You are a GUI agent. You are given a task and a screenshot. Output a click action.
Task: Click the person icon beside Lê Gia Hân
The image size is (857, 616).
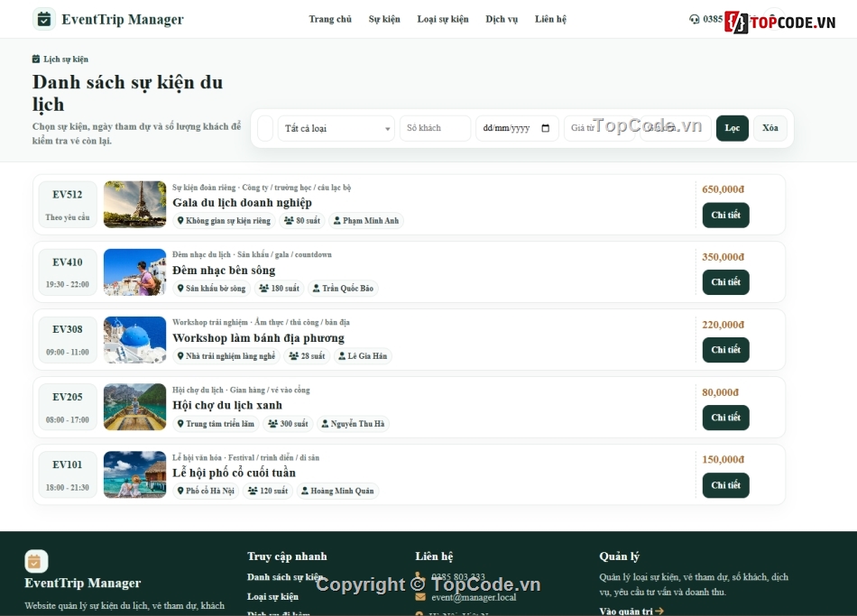(x=342, y=356)
